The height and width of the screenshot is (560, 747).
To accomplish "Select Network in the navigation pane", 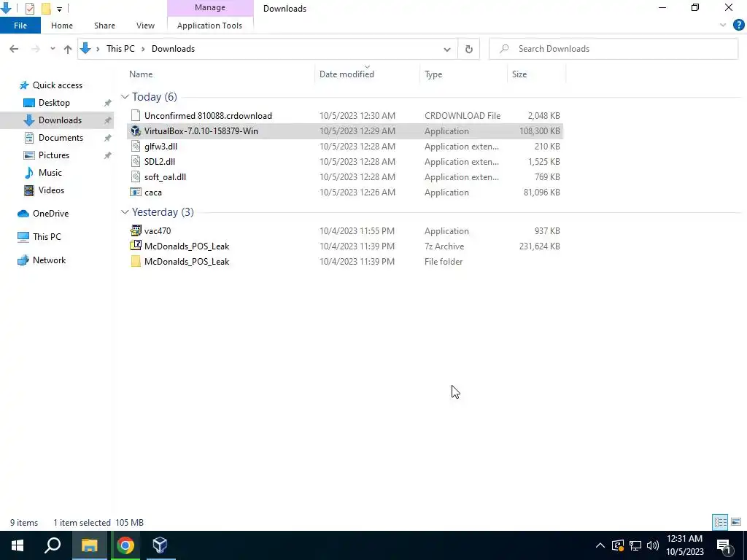I will point(49,260).
